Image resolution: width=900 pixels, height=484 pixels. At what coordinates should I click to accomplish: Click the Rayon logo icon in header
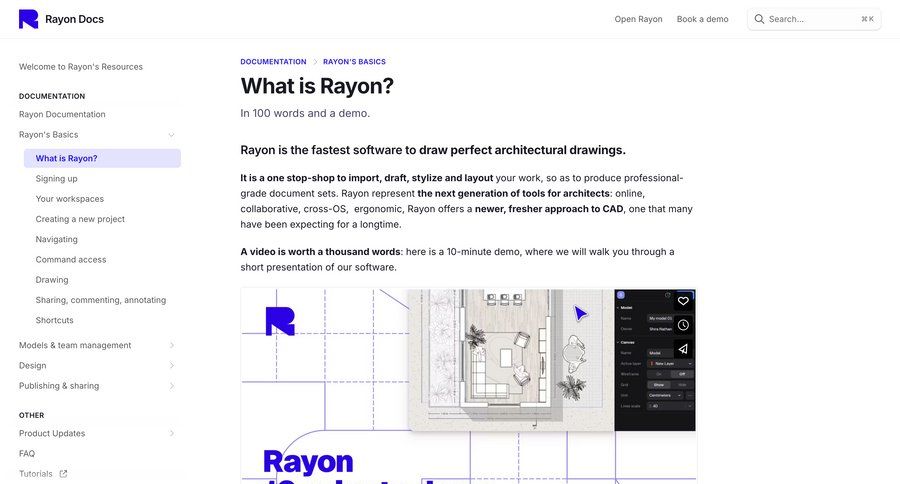click(28, 19)
